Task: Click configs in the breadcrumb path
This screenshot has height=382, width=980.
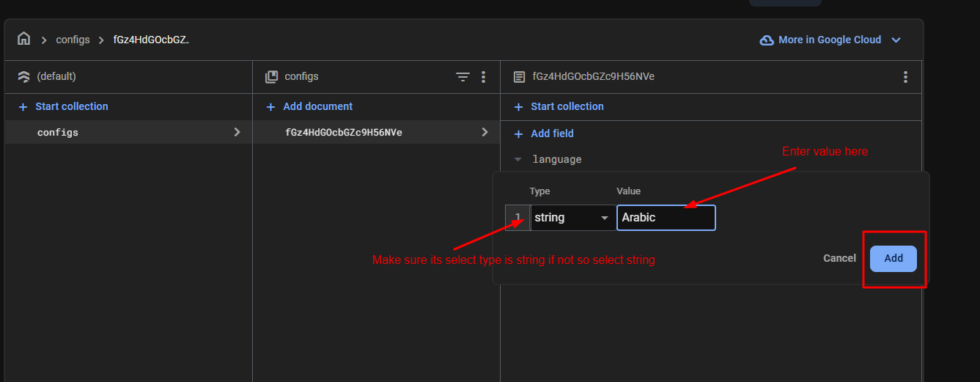Action: (x=73, y=40)
